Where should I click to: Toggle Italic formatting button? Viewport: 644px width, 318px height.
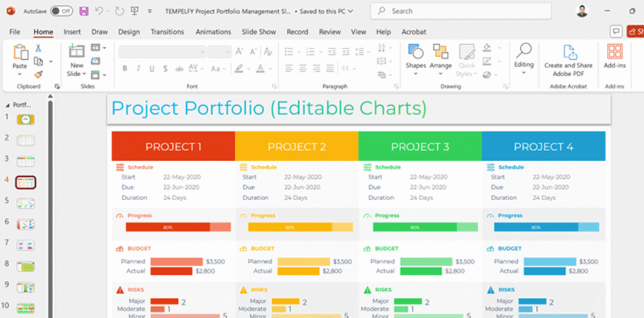[x=137, y=69]
